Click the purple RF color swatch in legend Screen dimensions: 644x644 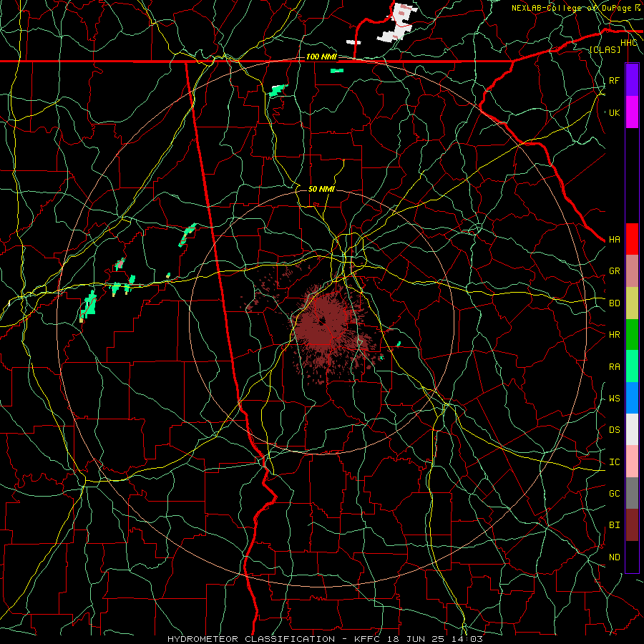632,80
